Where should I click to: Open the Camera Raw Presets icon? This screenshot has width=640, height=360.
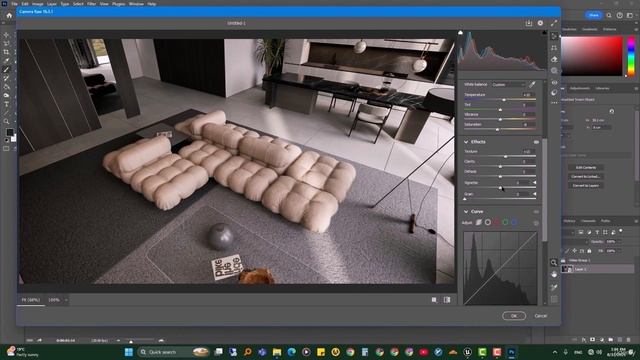click(x=554, y=93)
